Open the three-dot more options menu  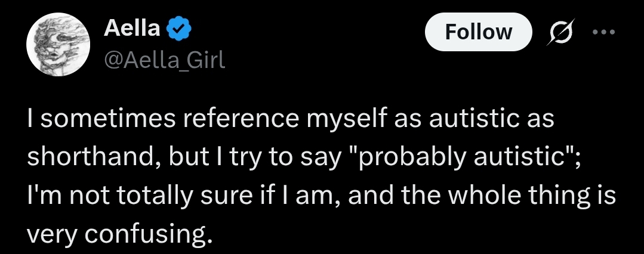click(x=604, y=32)
